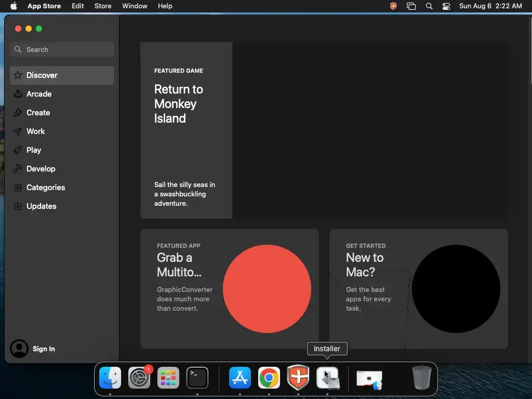Click the account avatar icon
This screenshot has height=399, width=532.
[19, 349]
